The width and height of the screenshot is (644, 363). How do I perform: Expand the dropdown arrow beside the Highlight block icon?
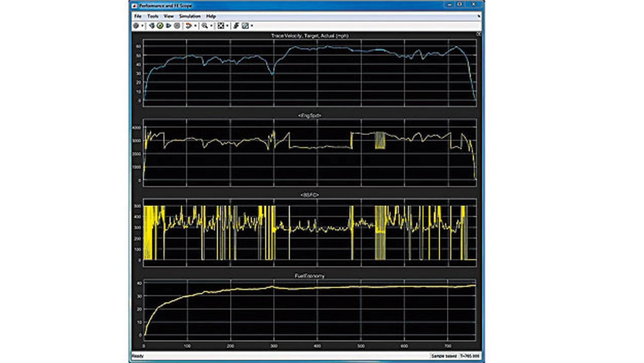pyautogui.click(x=195, y=26)
